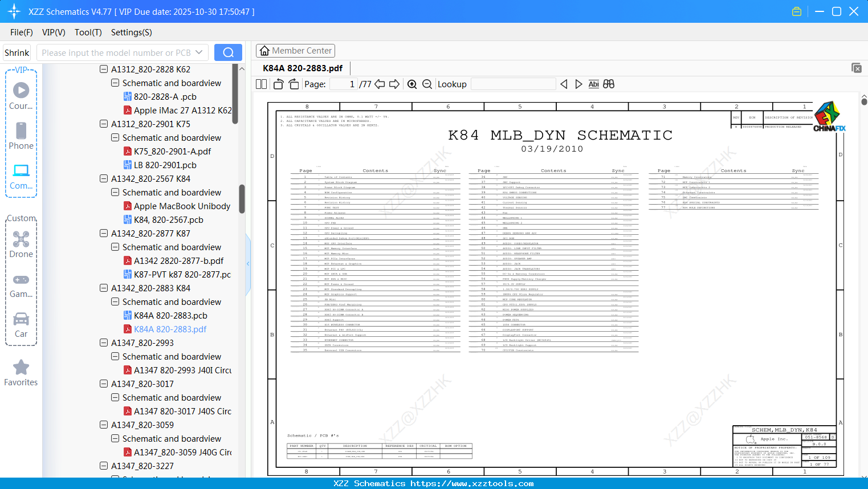Collapse Schematic and boardview under A1342_820-2883 K84
This screenshot has height=489, width=868.
(115, 301)
